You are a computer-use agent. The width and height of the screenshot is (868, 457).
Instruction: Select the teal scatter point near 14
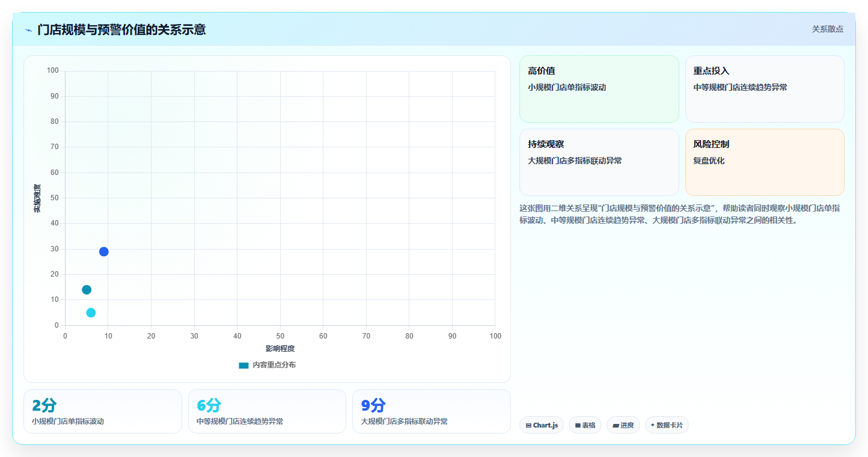87,290
